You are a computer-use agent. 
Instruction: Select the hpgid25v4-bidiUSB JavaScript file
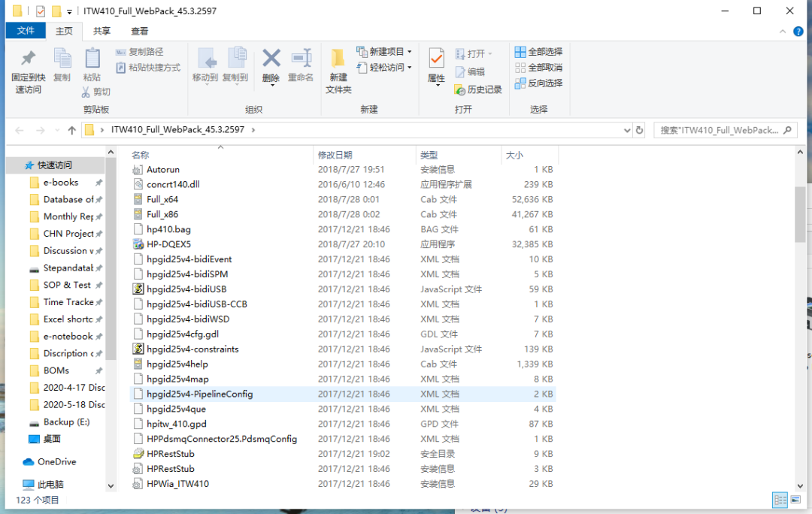click(342, 289)
